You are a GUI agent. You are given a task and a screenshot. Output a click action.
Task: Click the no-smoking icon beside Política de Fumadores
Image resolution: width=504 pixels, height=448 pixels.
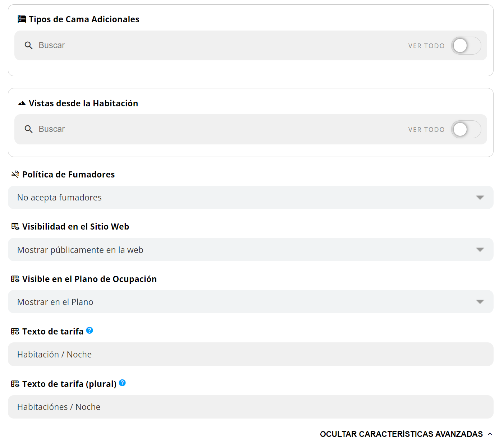coord(15,175)
